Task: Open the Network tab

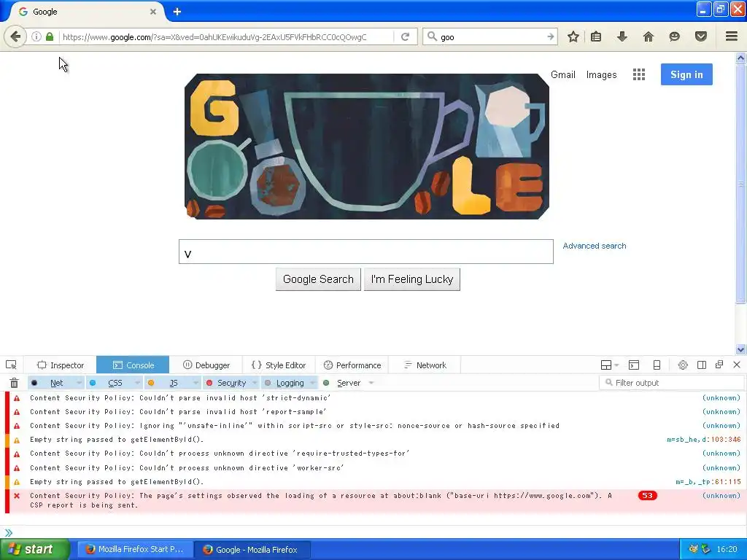Action: 425,365
